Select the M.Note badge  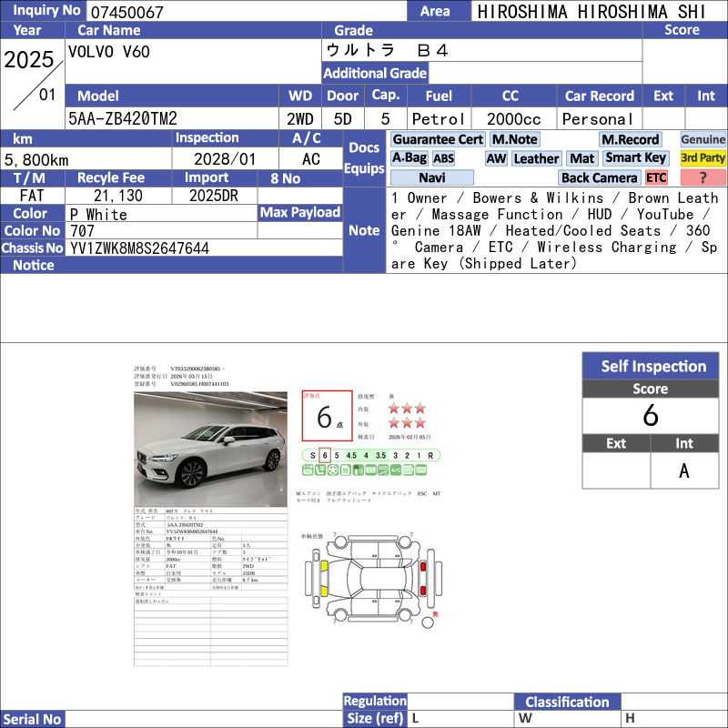514,139
